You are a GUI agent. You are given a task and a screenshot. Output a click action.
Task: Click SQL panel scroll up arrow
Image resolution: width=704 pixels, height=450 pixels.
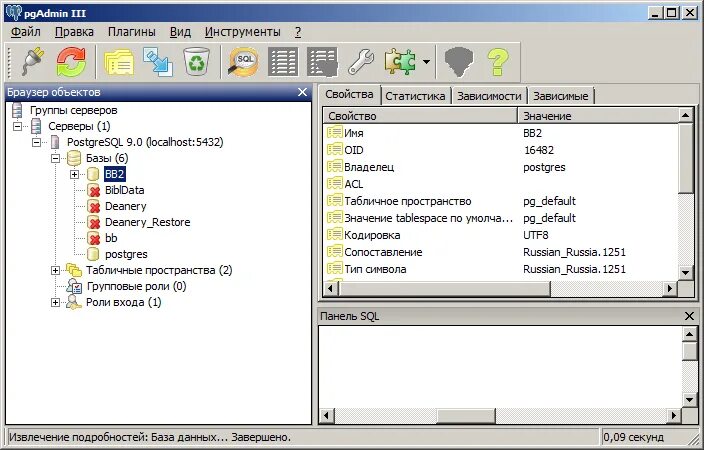pyautogui.click(x=689, y=333)
